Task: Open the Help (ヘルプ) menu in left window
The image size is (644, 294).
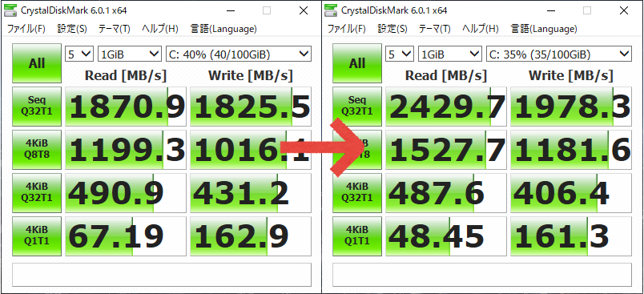Action: tap(159, 29)
